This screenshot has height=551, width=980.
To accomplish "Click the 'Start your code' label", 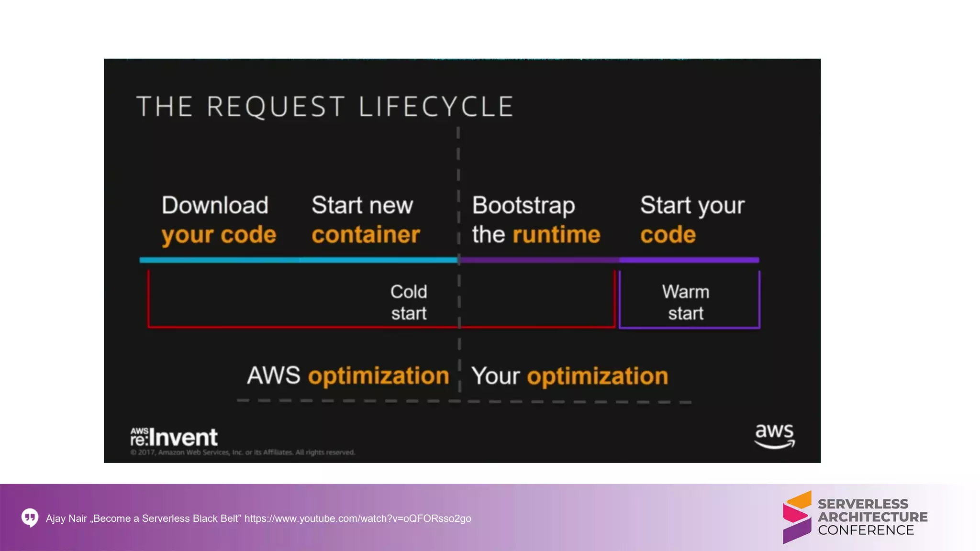I will [x=692, y=220].
